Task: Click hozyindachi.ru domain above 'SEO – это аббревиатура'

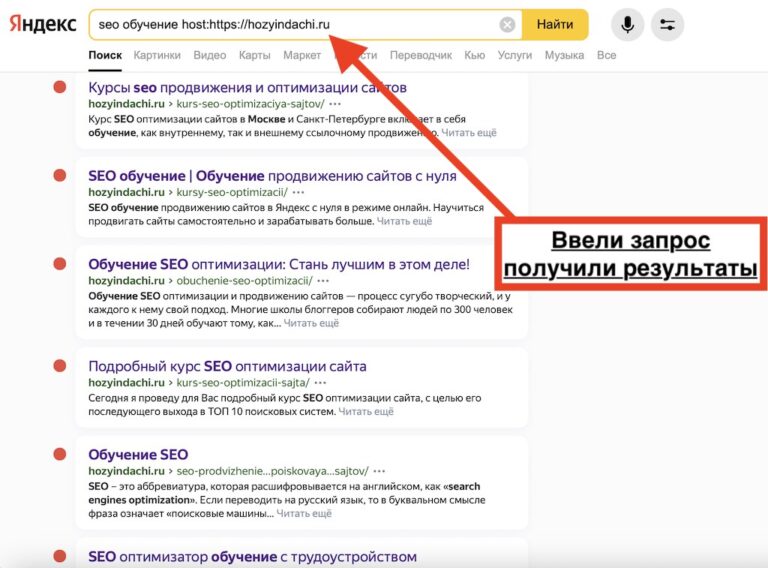Action: 126,471
